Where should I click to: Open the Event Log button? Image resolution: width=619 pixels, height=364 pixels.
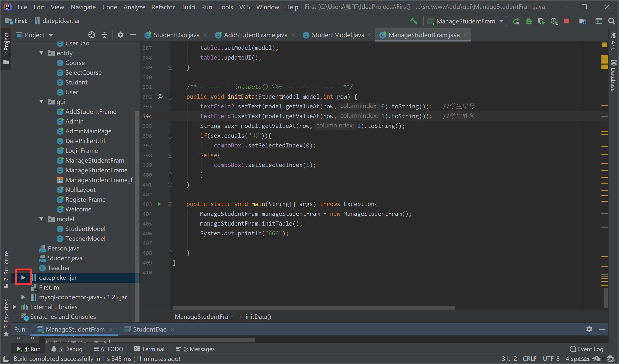click(586, 349)
